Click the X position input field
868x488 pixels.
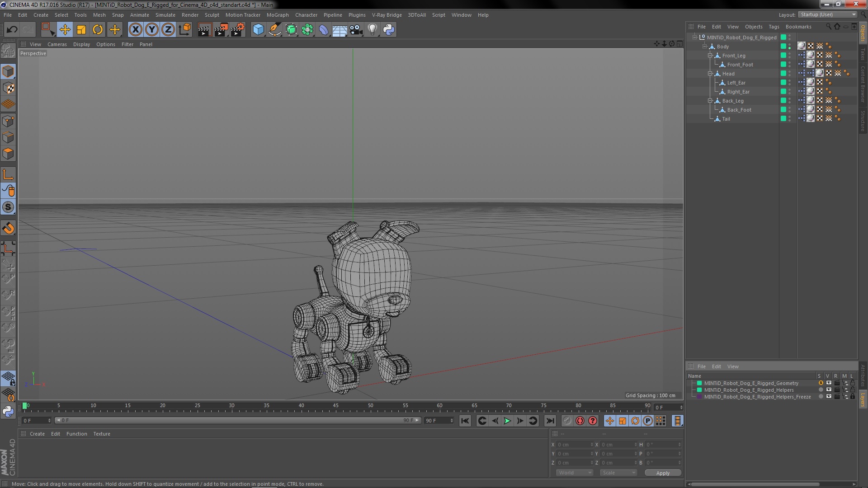coord(575,445)
